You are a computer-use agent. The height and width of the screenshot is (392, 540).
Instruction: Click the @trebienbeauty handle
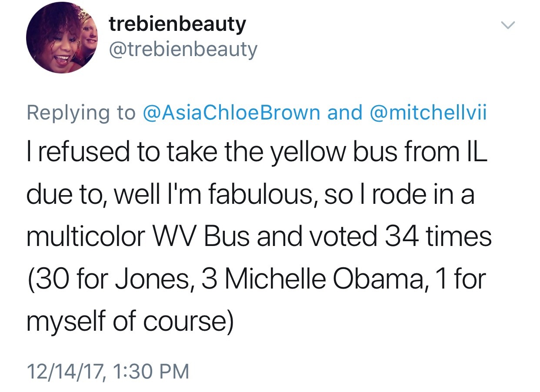(x=183, y=50)
